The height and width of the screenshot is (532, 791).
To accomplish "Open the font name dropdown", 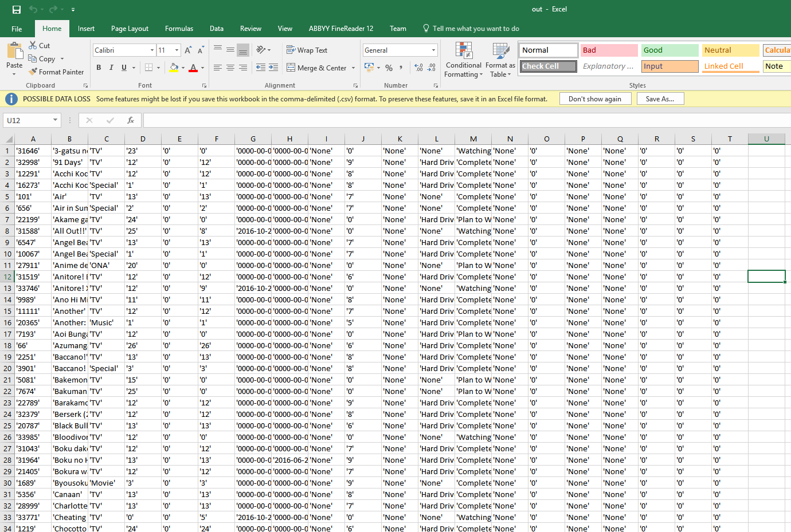I will 152,50.
